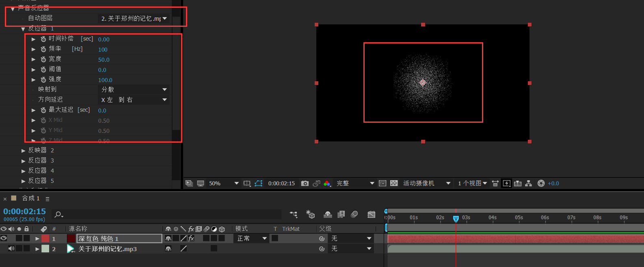This screenshot has height=267, width=644.
Task: Click the 源名称 column header
Action: pyautogui.click(x=78, y=229)
